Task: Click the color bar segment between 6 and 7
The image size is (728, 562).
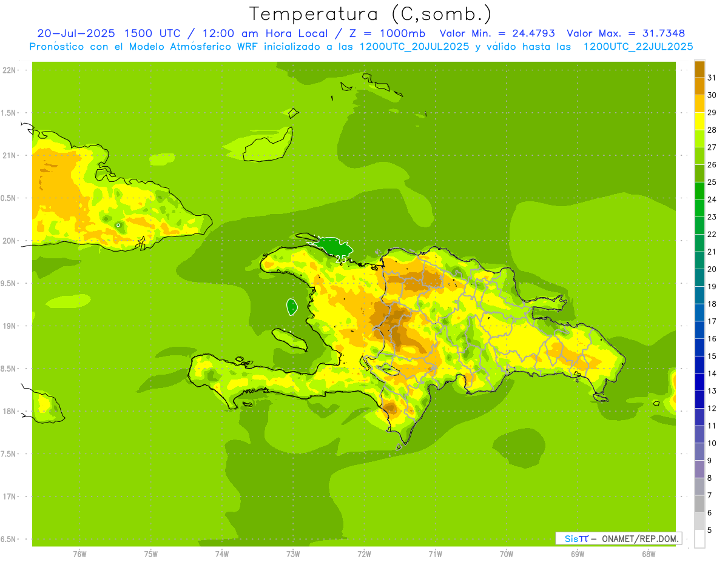Action: 699,504
